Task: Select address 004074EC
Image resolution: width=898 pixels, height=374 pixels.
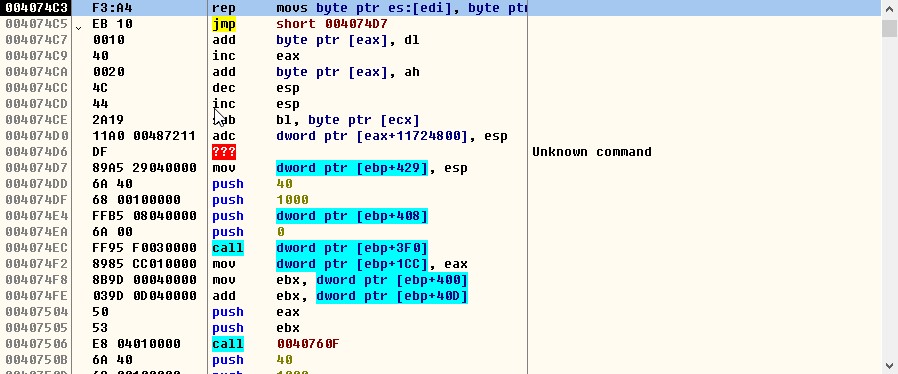Action: [36, 248]
